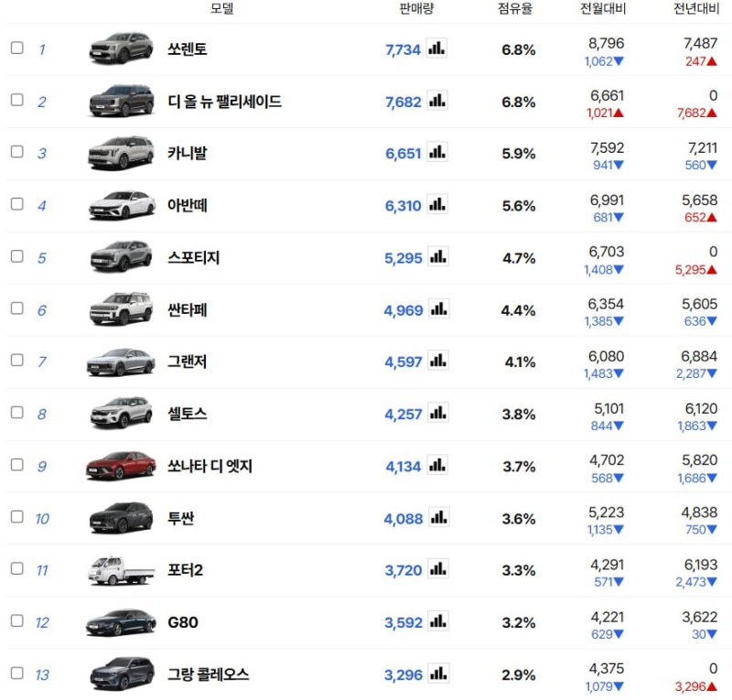Image resolution: width=732 pixels, height=700 pixels.
Task: Click the 셀토스 car thumbnail image
Action: [x=121, y=414]
